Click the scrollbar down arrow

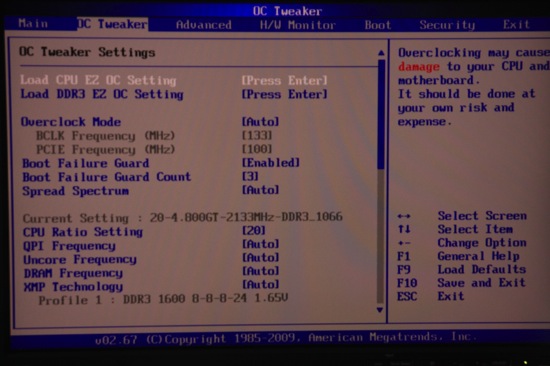tap(380, 310)
